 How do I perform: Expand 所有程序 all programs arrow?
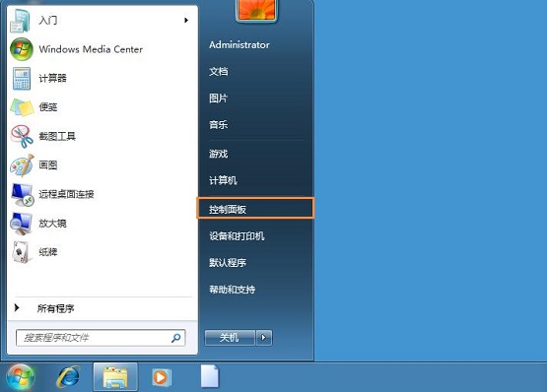pyautogui.click(x=17, y=307)
